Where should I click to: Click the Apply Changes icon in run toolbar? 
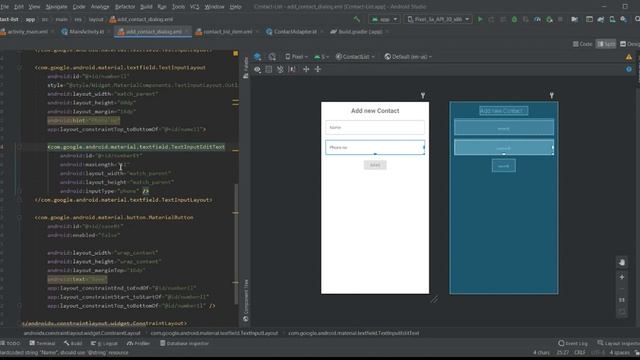[x=491, y=19]
